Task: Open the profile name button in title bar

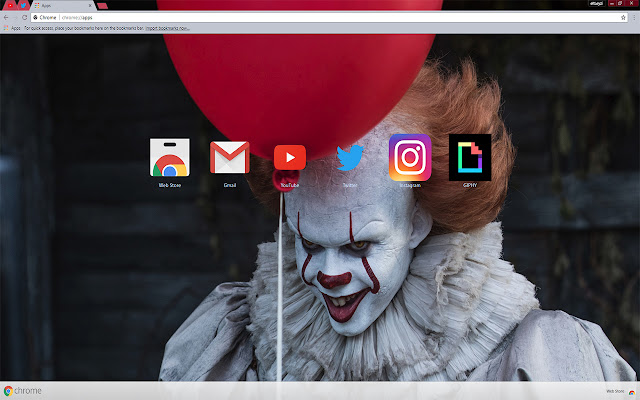Action: pyautogui.click(x=596, y=3)
